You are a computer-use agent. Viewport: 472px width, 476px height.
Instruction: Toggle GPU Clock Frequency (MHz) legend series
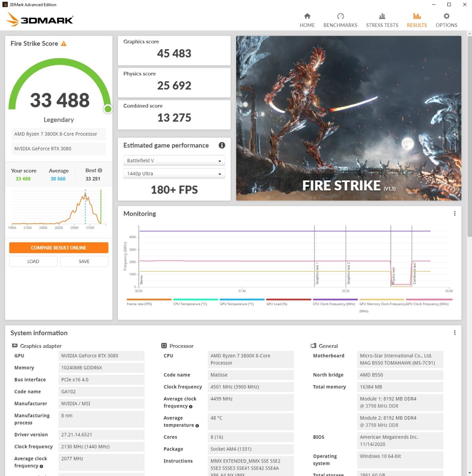(429, 302)
